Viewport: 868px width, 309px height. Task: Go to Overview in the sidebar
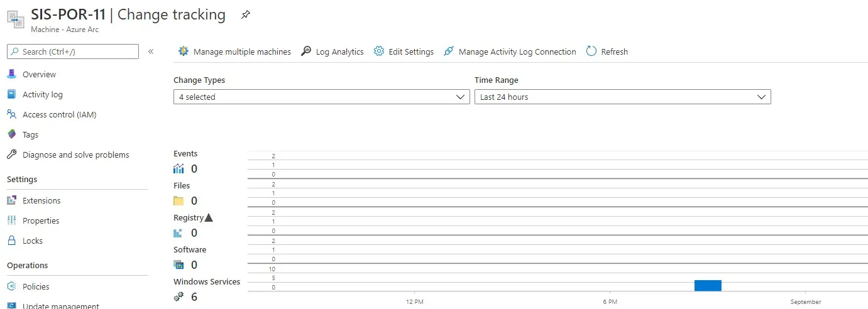point(39,74)
